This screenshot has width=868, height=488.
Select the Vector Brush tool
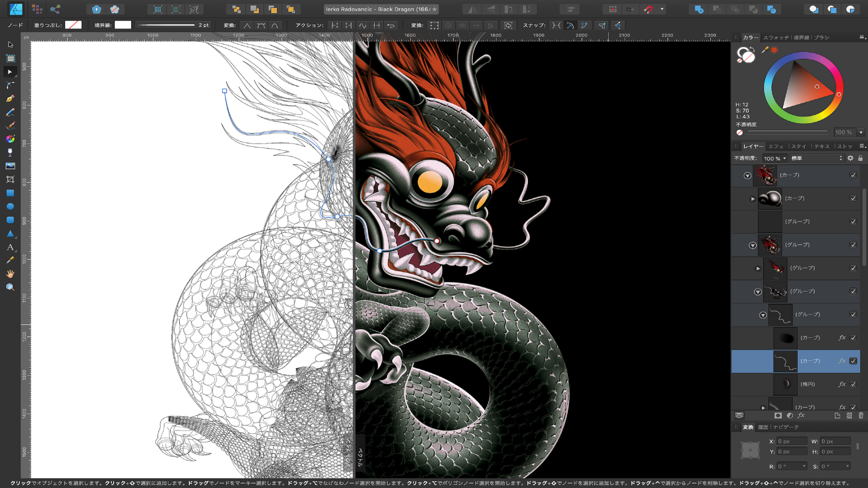pos(10,125)
